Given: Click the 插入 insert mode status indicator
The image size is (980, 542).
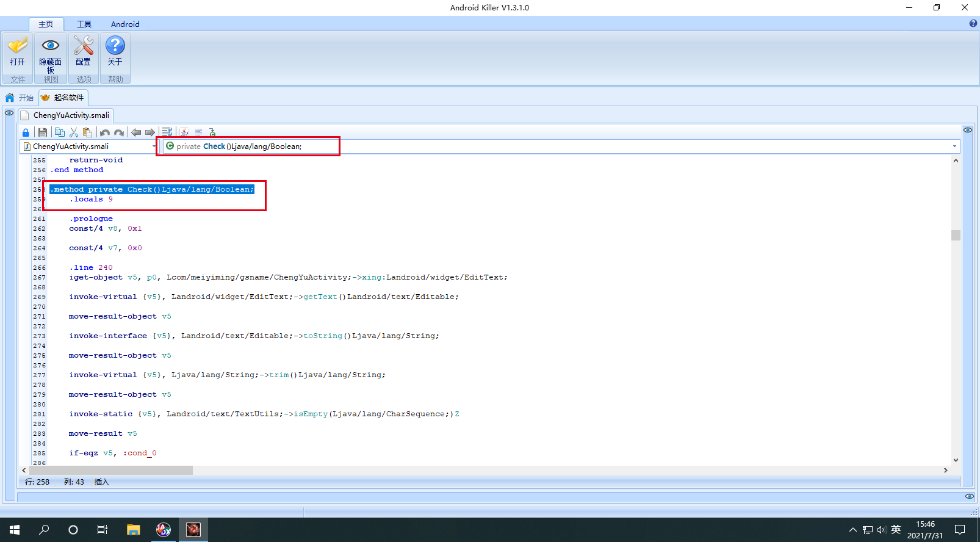Looking at the screenshot, I should (x=101, y=482).
